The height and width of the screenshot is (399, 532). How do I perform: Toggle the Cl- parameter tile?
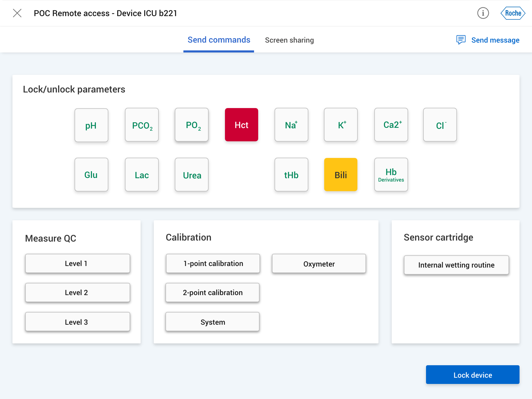click(x=440, y=125)
